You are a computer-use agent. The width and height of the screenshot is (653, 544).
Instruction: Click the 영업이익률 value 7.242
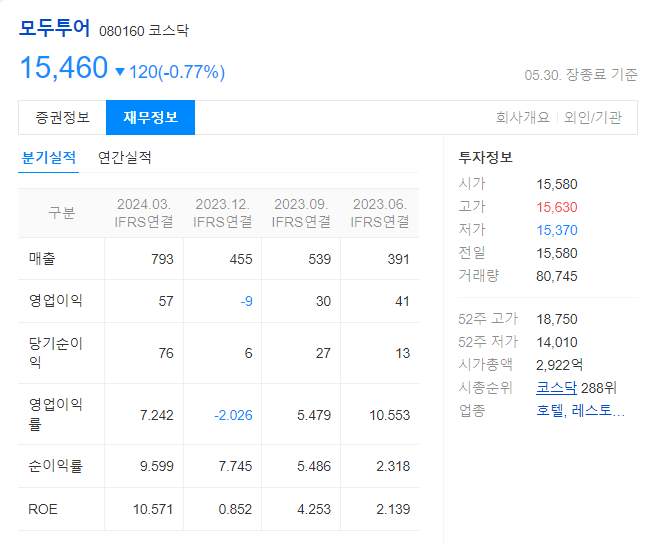pos(157,415)
